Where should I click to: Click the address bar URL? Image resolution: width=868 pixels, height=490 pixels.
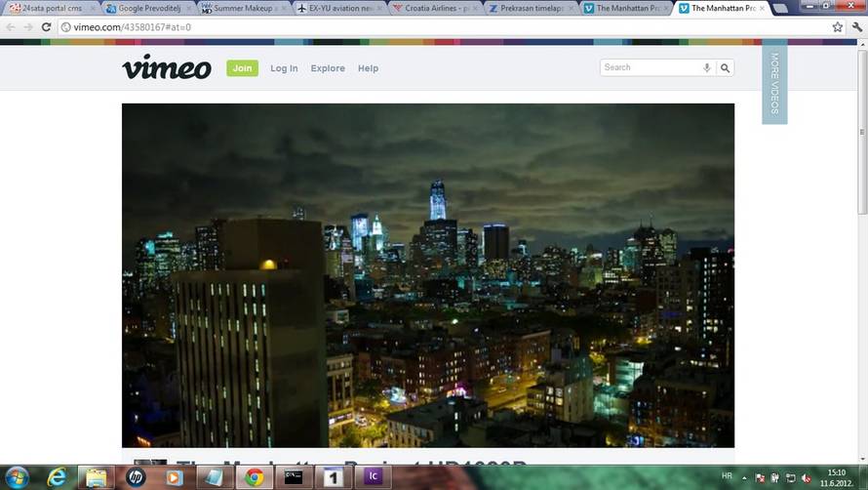[x=133, y=26]
